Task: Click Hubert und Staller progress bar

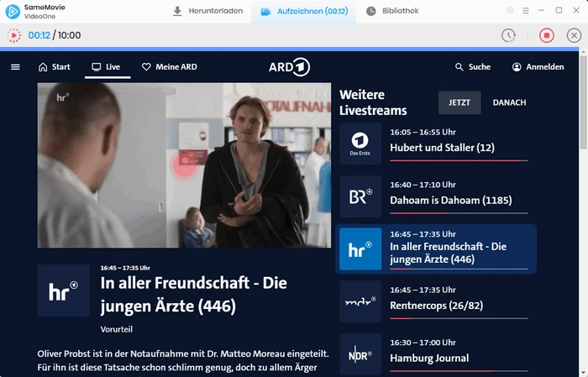Action: point(459,160)
